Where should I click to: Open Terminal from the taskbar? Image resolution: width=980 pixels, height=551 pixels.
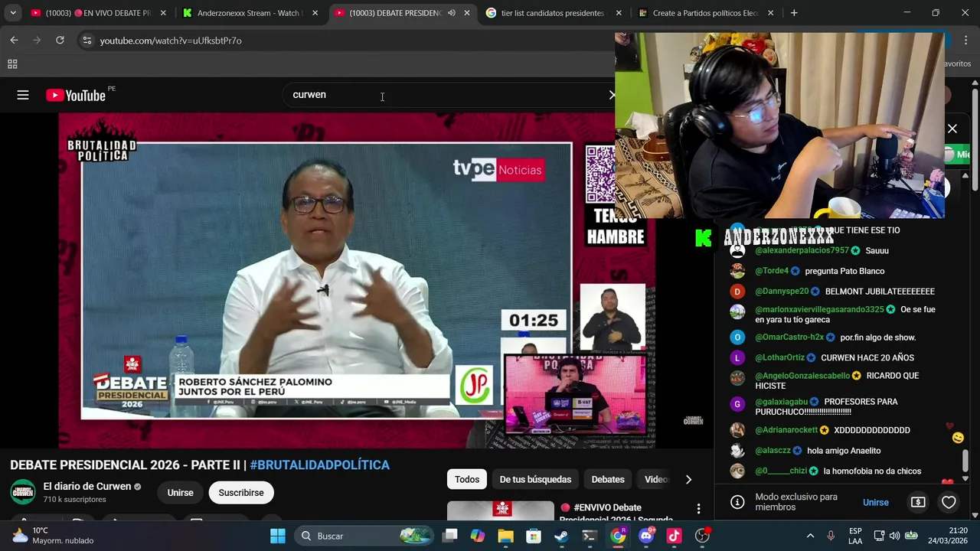point(590,536)
